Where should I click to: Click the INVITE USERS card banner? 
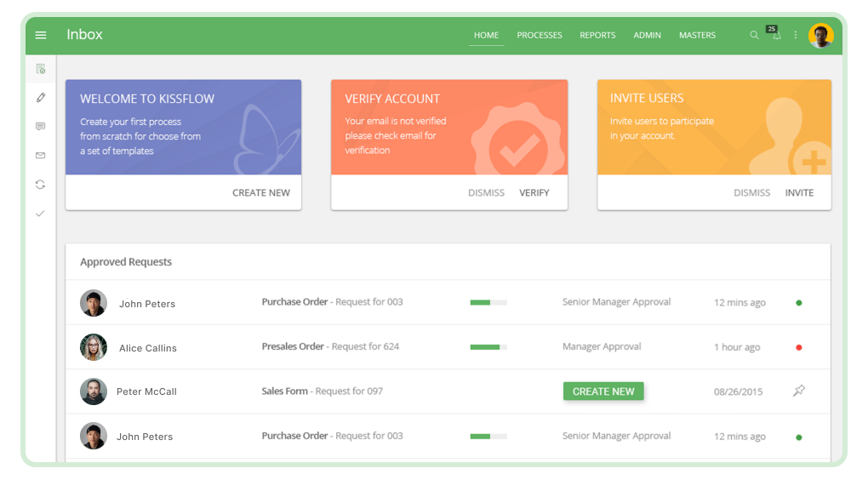pos(714,128)
